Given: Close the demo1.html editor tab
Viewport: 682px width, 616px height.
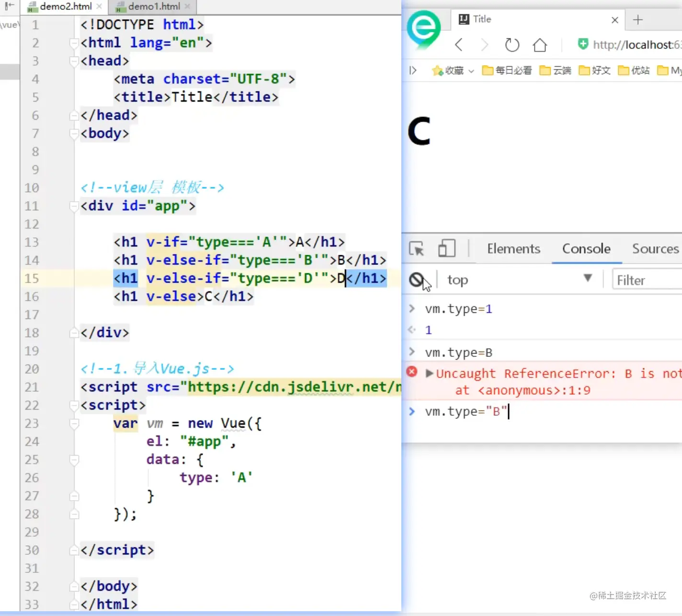Looking at the screenshot, I should click(x=187, y=6).
